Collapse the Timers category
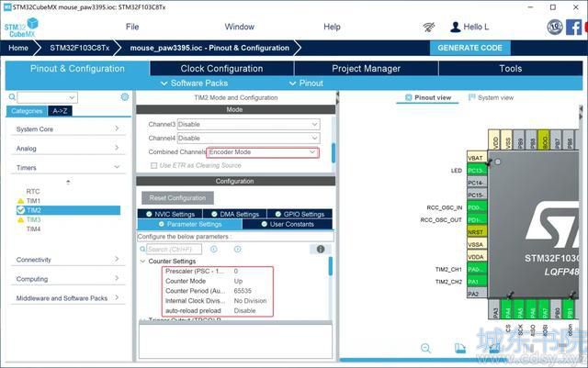 67,168
